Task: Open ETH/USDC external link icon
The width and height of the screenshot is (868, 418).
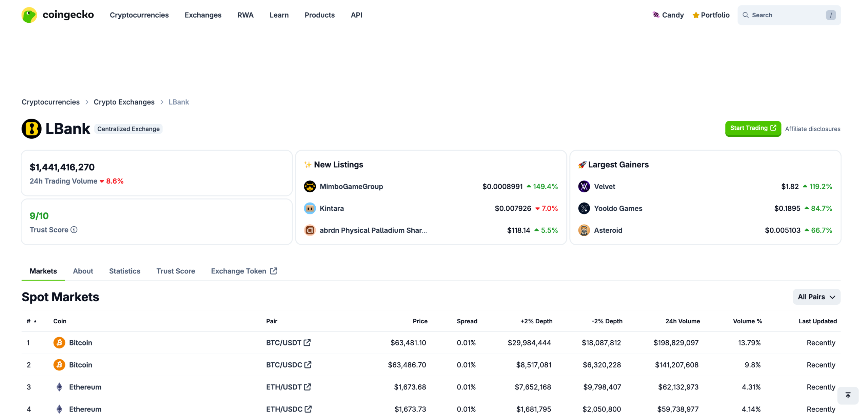Action: click(308, 409)
